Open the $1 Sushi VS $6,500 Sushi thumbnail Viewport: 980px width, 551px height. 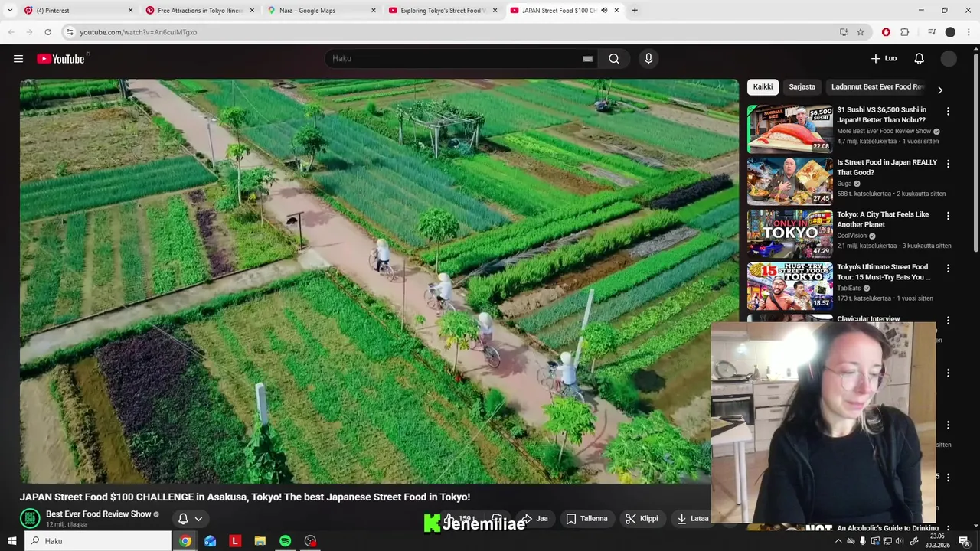(790, 129)
